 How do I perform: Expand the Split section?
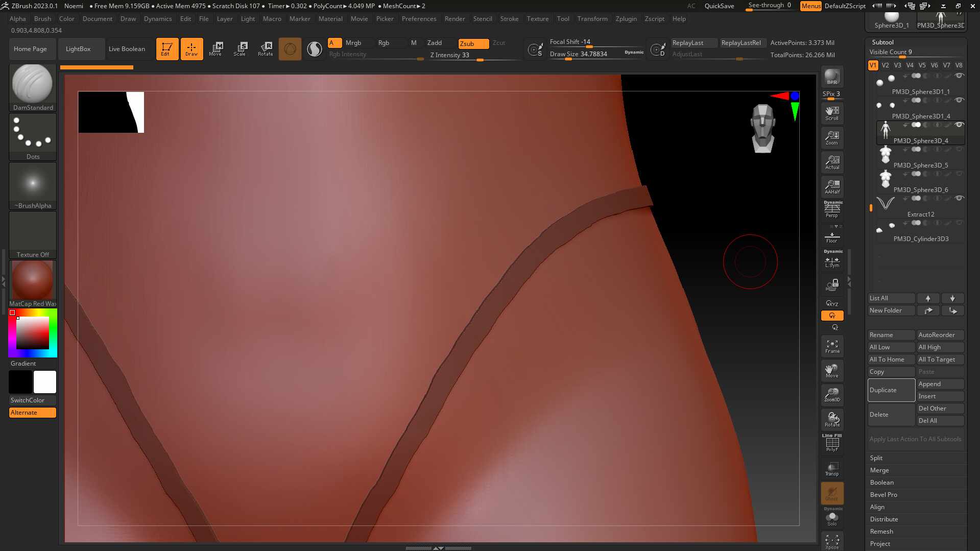point(876,458)
